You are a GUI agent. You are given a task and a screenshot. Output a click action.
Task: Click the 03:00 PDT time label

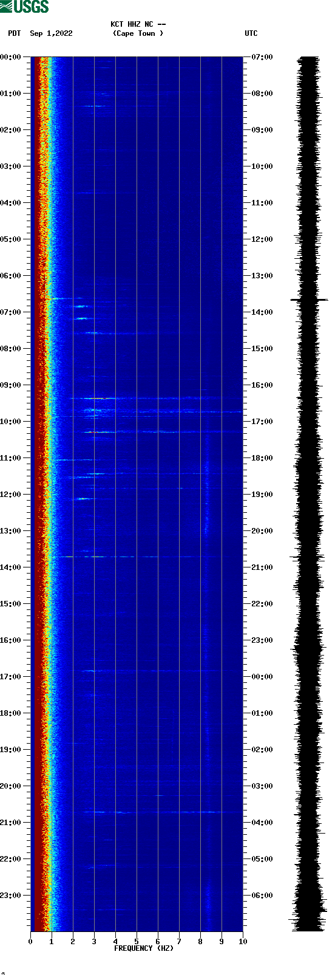click(x=10, y=166)
